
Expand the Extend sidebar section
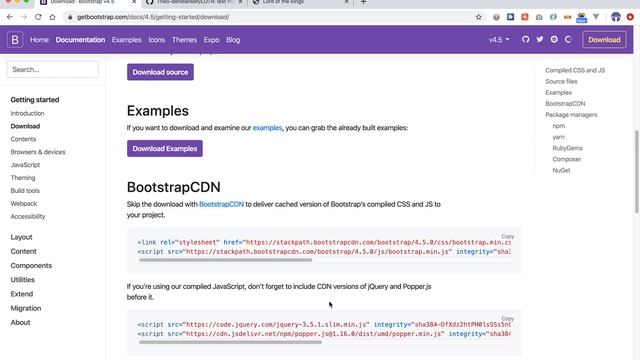coord(22,294)
